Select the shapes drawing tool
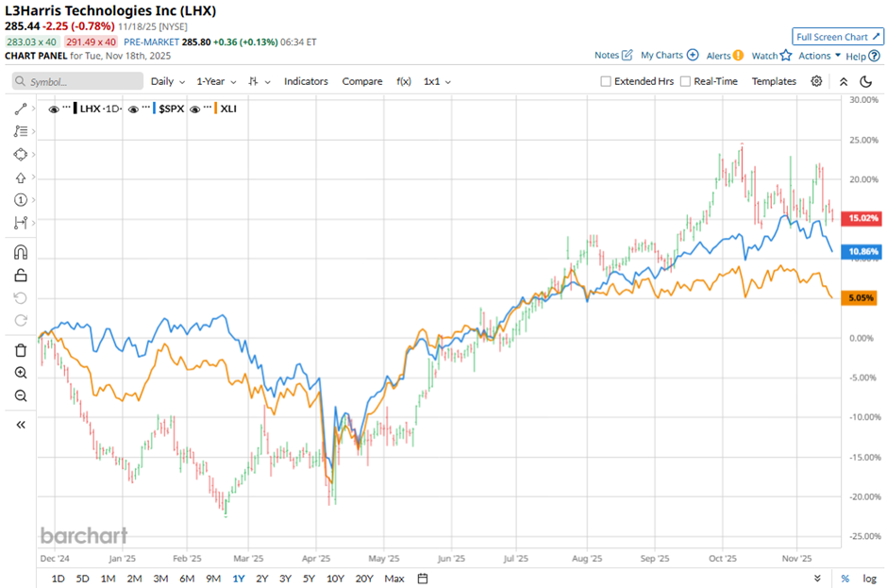The image size is (887, 588). (21, 155)
